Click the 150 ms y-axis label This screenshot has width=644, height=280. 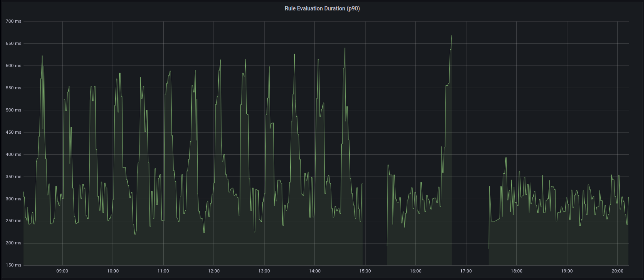coord(13,265)
